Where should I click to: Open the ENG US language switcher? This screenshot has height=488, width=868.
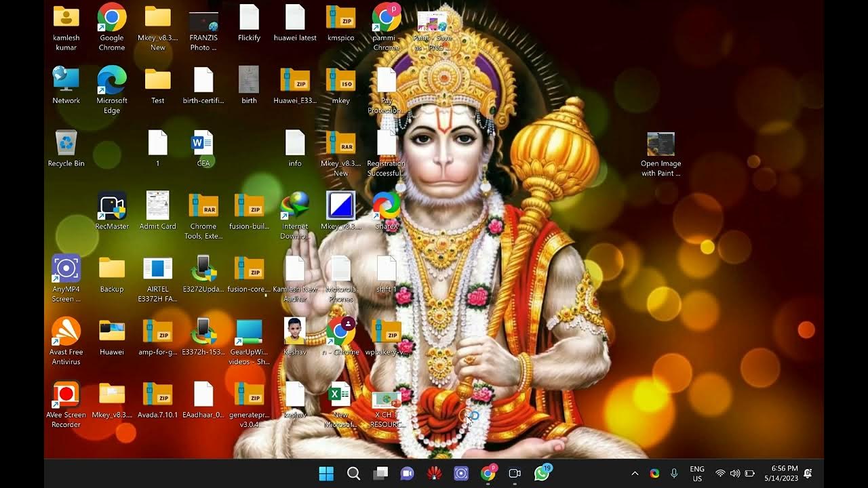click(697, 474)
